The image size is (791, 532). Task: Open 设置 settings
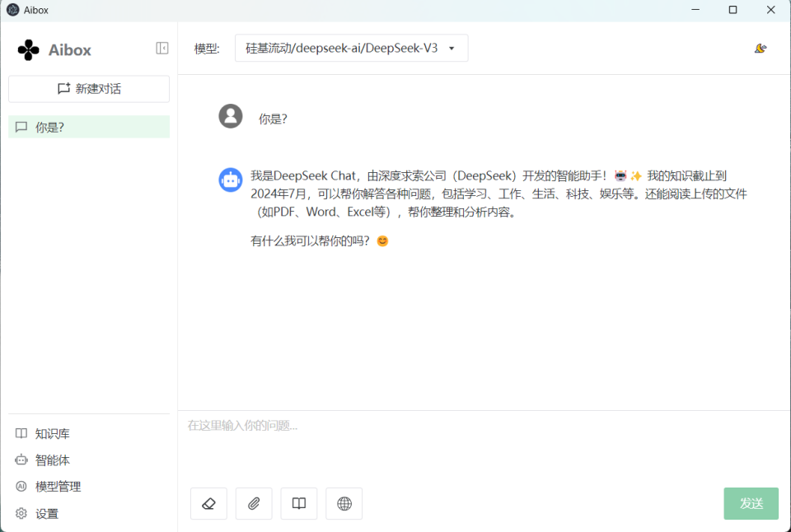(37, 513)
